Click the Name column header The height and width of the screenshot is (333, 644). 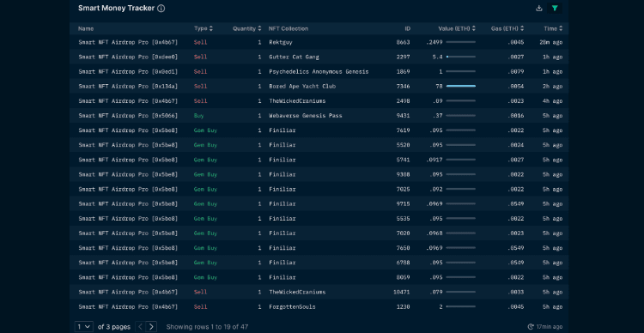[86, 28]
